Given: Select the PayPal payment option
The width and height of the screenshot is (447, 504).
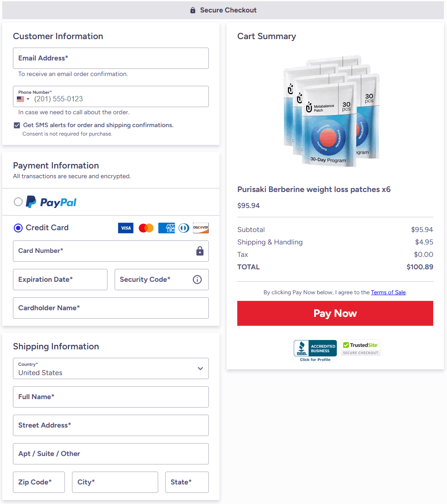Looking at the screenshot, I should [18, 202].
